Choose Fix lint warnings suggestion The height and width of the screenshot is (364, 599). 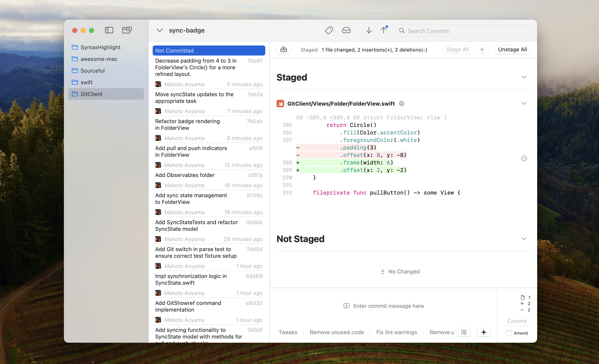coord(396,332)
